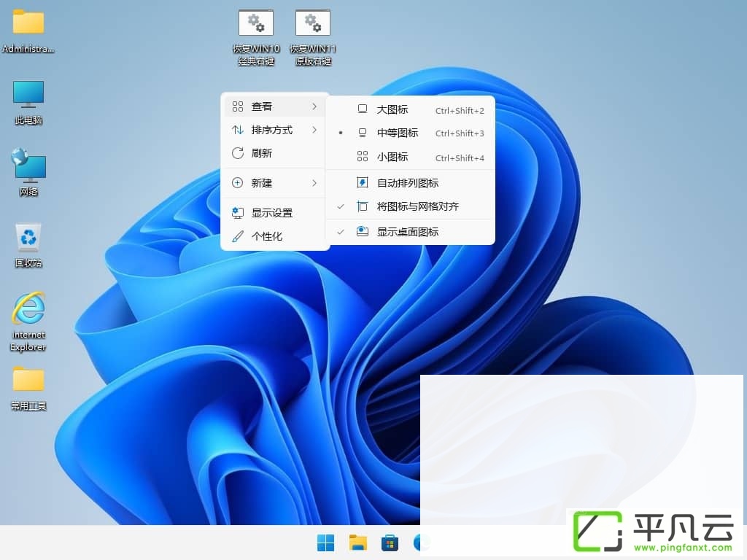747x560 pixels.
Task: Click the 个性化 brush icon
Action: (237, 236)
